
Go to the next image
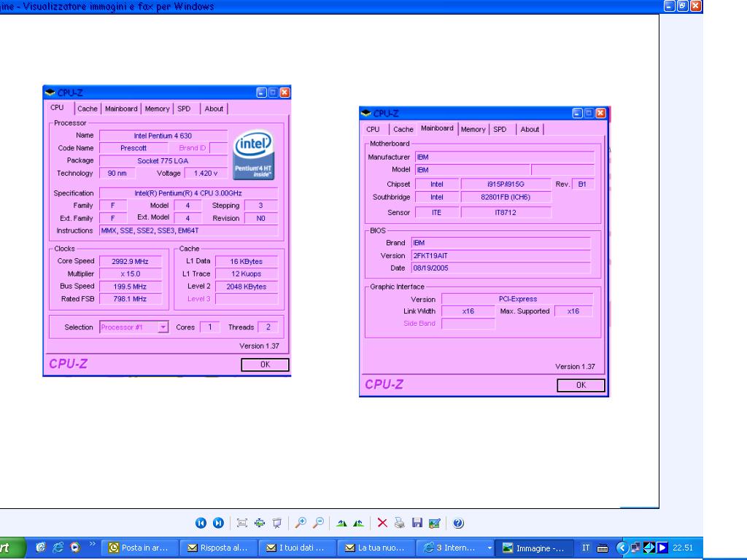(218, 523)
